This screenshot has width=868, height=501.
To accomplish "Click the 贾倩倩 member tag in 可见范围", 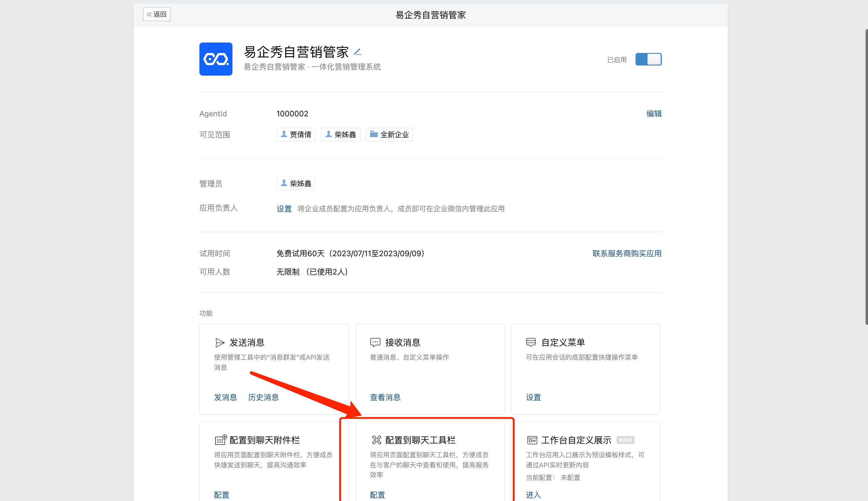I will [x=296, y=135].
